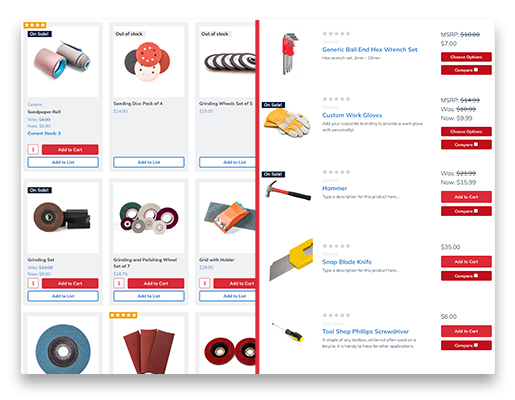Click the star rating above Custom Work Gloves
515x400 pixels.
336,99
